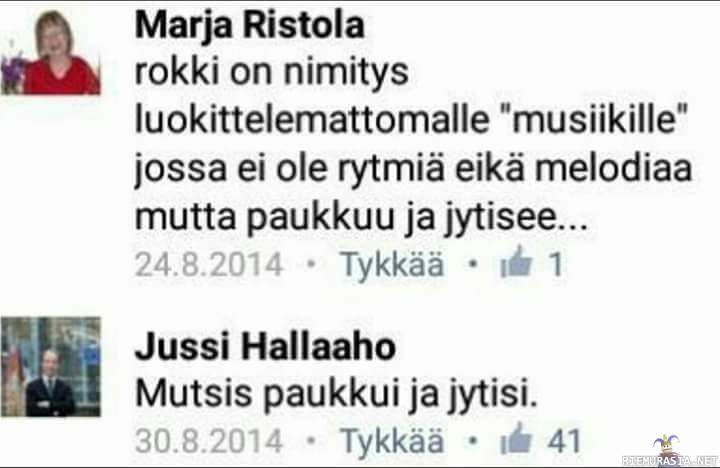Viewport: 720px width, 468px height.
Task: Click the line "jossa ei ole rytmiä eikä melodiaa"
Action: click(413, 170)
